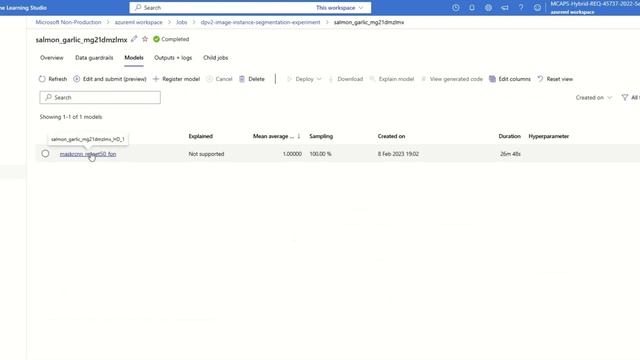Image resolution: width=640 pixels, height=360 pixels.
Task: Switch to the Outputs + logs tab
Action: 173,58
